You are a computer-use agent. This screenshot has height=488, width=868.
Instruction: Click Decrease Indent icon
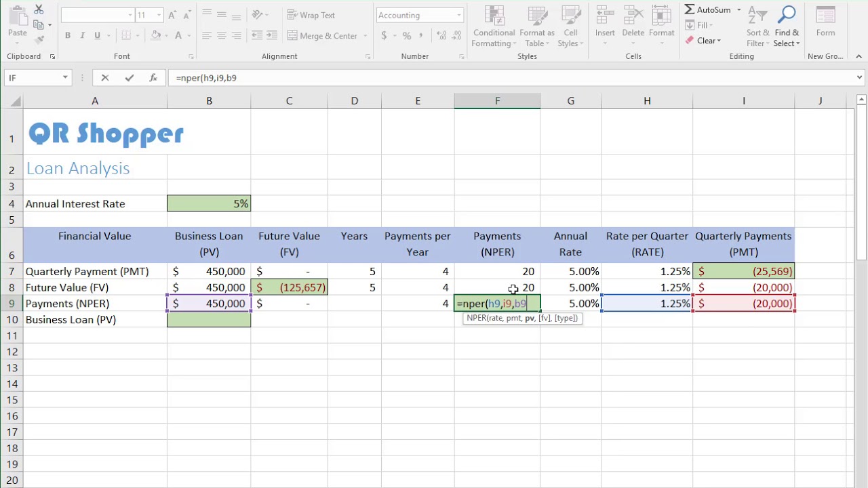(256, 36)
